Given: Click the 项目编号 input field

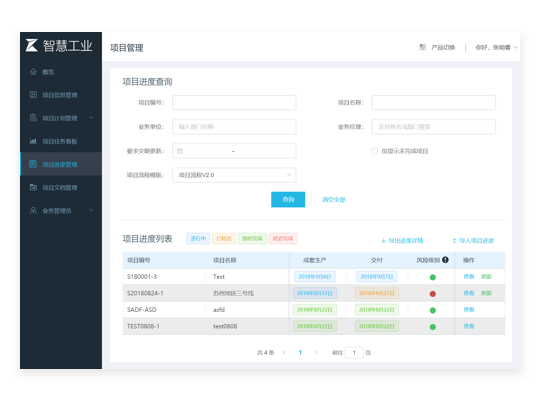Looking at the screenshot, I should pos(234,102).
